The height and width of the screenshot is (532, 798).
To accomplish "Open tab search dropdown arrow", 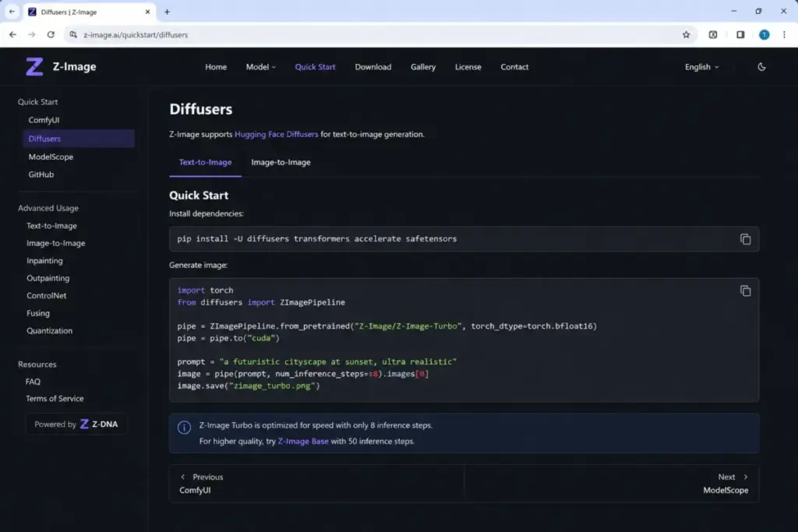I will [12, 12].
